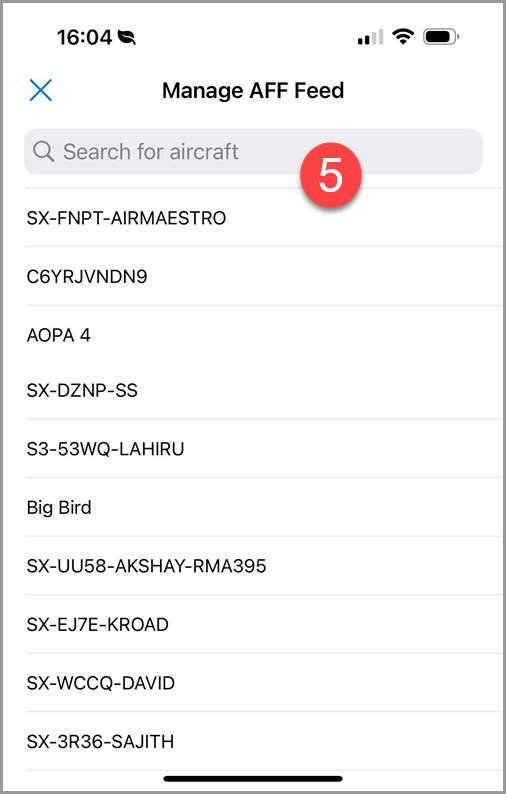Focus the Search for aircraft field
Image resolution: width=506 pixels, height=794 pixels.
tap(253, 151)
